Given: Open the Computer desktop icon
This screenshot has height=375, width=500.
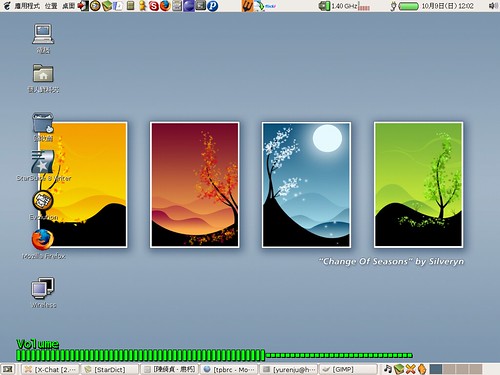Looking at the screenshot, I should coord(43,38).
